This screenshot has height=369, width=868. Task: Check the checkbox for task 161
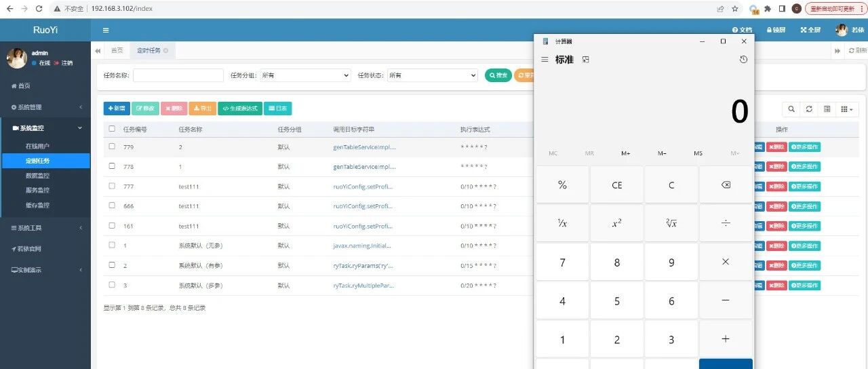pyautogui.click(x=112, y=226)
